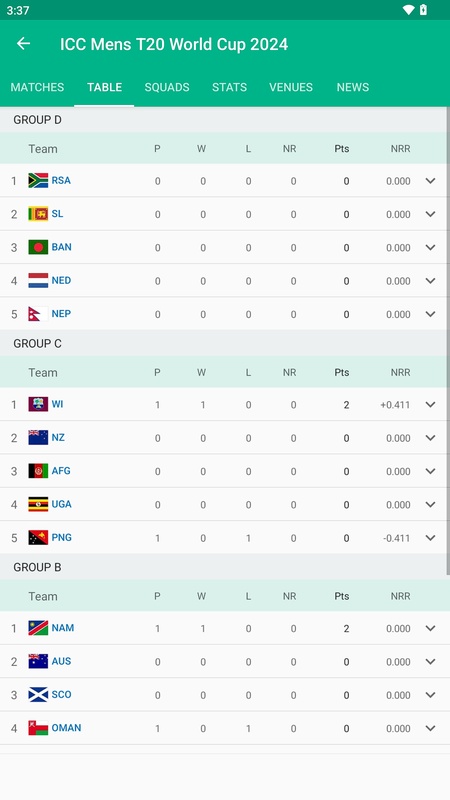The width and height of the screenshot is (450, 800).
Task: Open the AUS team link
Action: [x=61, y=661]
